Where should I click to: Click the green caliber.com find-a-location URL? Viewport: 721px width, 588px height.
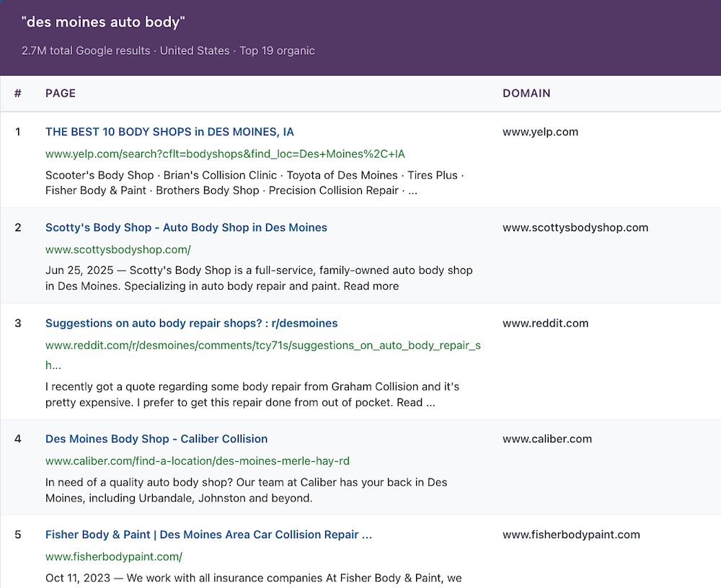coord(198,461)
